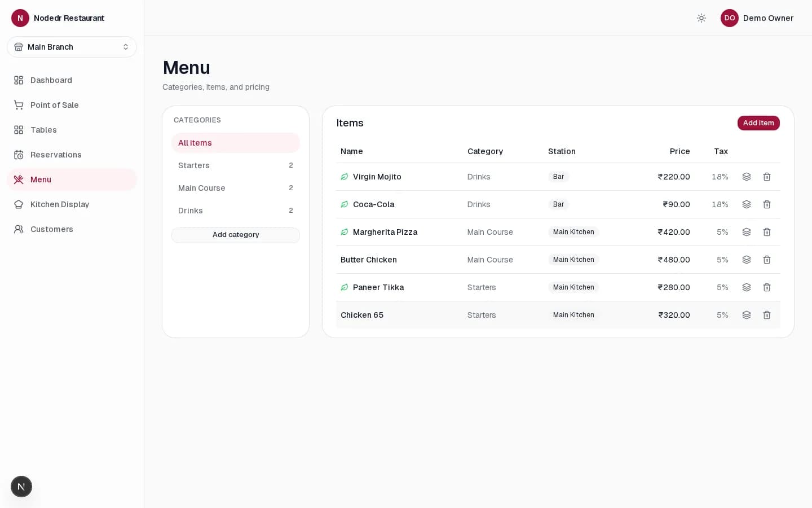
Task: Open the Demo Owner account menu
Action: tap(757, 18)
